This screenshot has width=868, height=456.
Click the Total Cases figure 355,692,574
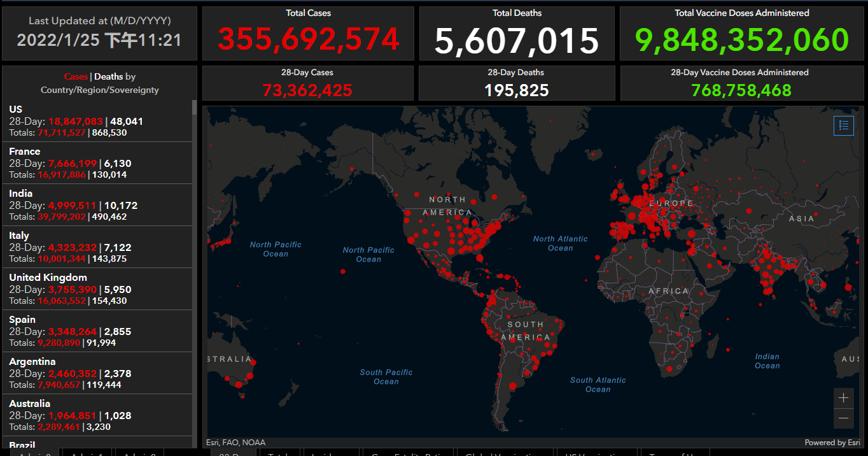pyautogui.click(x=309, y=39)
